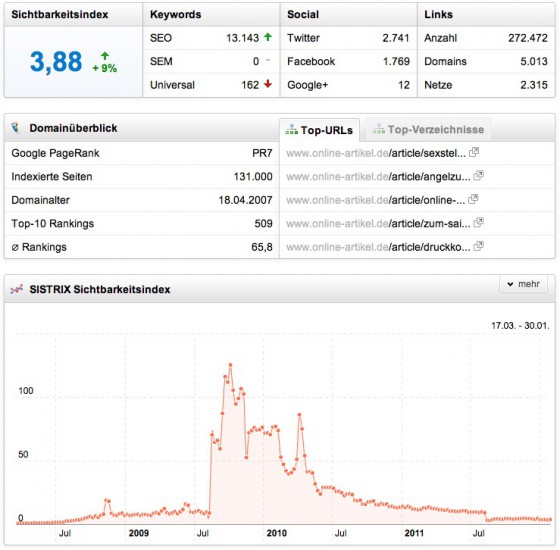Click the Netze value 2.315
Screen dimensions: 560x550
tap(534, 85)
